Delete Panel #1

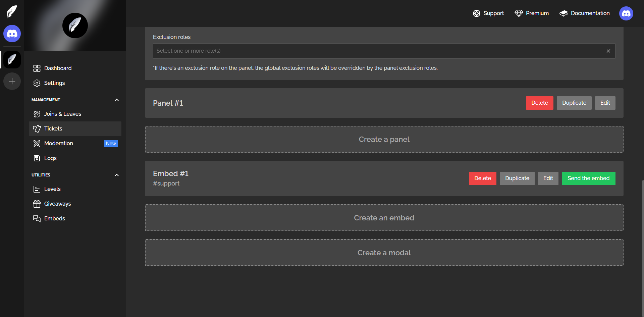[539, 103]
